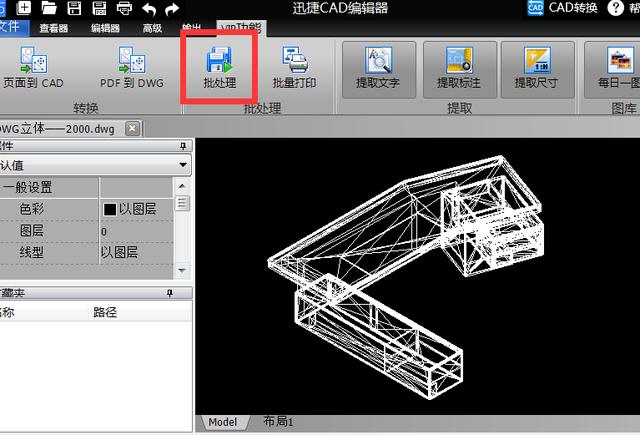Select the 色彩 property row
This screenshot has height=435, width=640.
[87, 209]
